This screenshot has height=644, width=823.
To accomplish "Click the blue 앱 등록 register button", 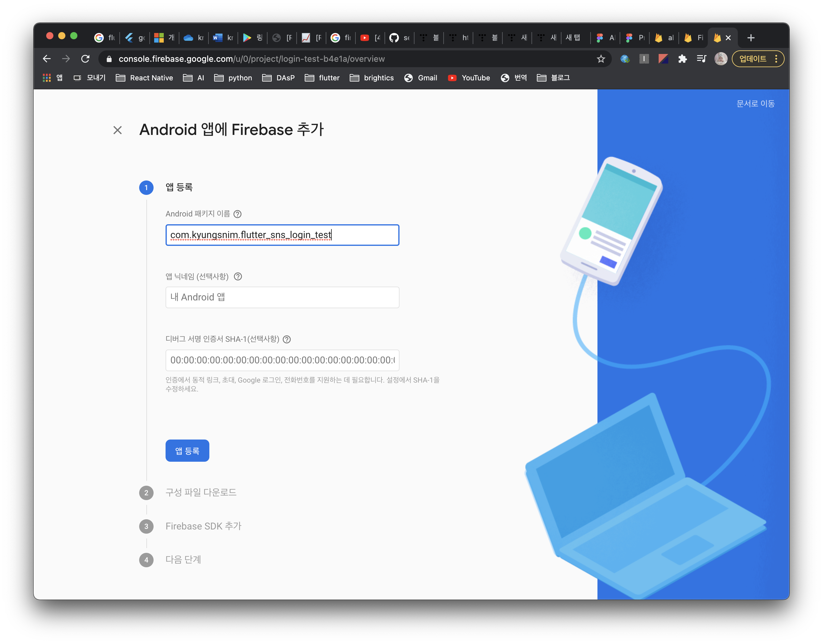I will pyautogui.click(x=187, y=451).
